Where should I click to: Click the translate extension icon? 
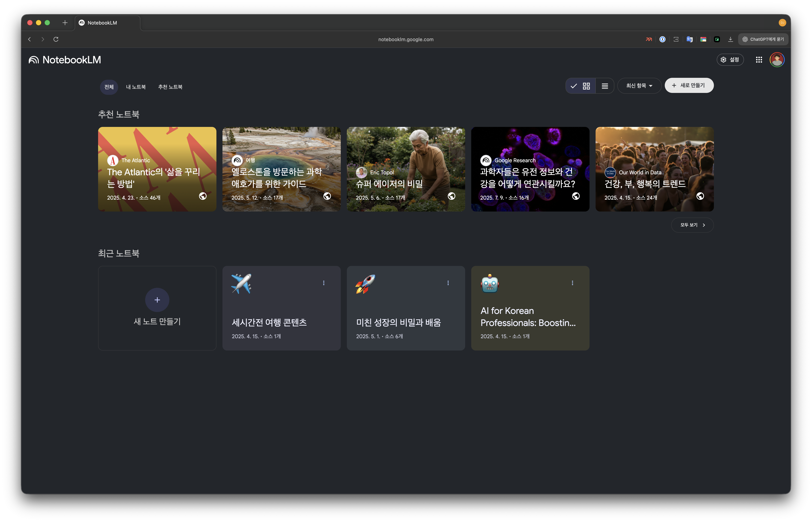[689, 39]
